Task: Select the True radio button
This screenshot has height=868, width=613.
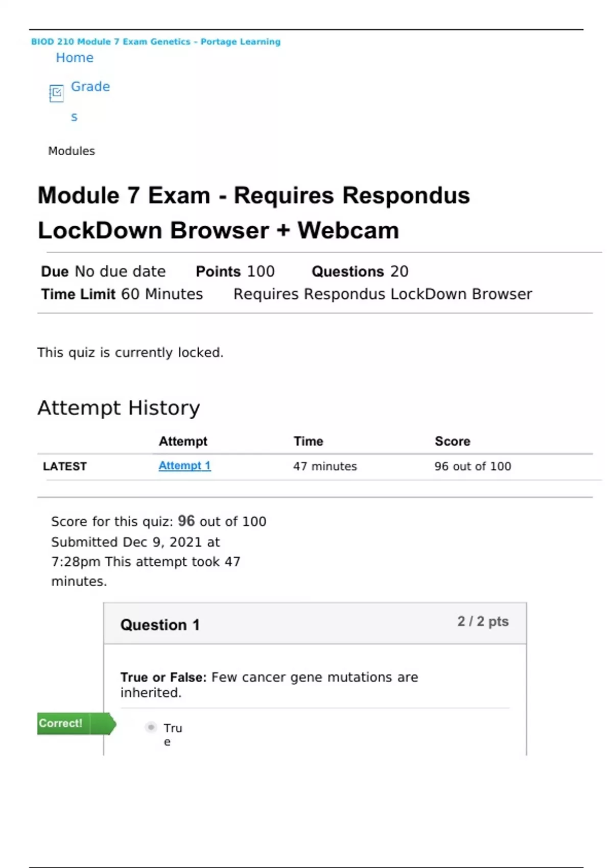Action: 151,727
